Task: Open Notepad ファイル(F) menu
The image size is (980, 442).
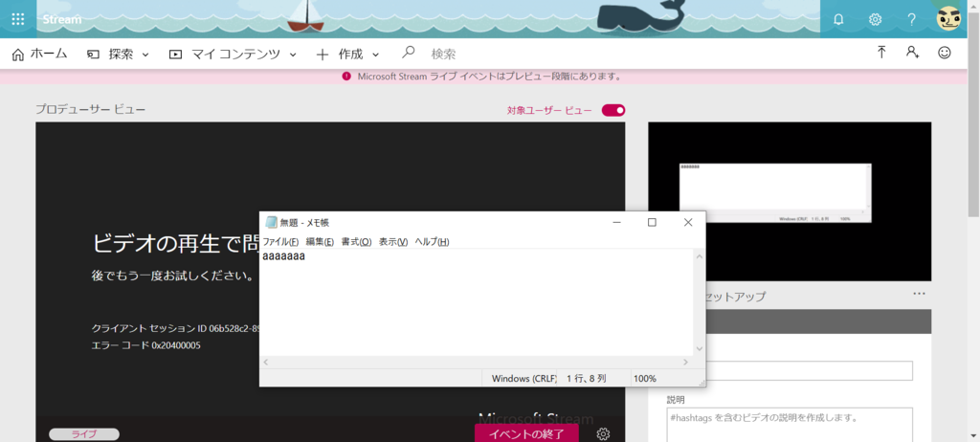Action: tap(280, 242)
